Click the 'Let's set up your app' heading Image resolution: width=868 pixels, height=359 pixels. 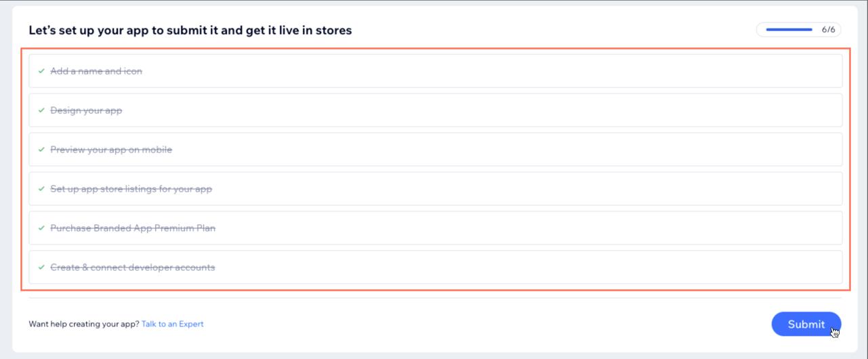pos(190,30)
